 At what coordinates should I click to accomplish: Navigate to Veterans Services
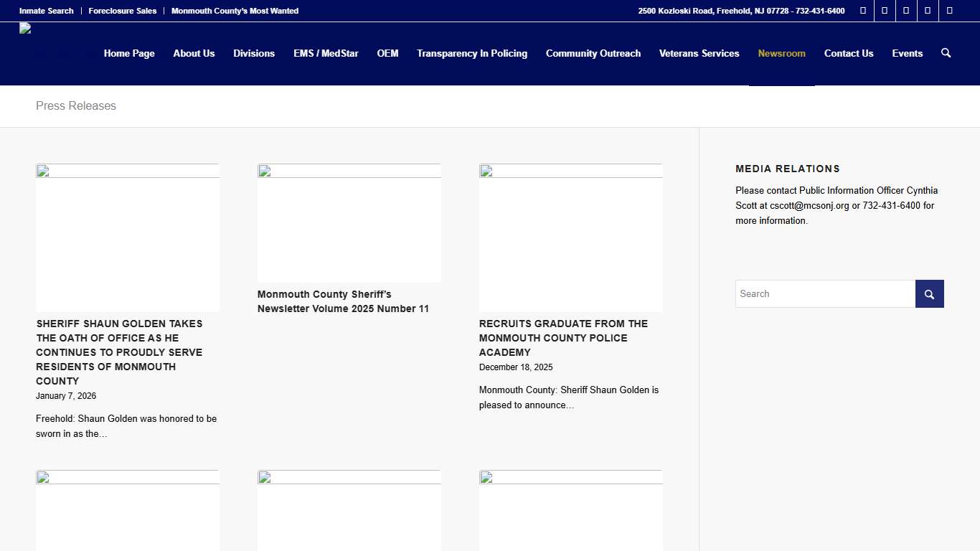point(699,54)
